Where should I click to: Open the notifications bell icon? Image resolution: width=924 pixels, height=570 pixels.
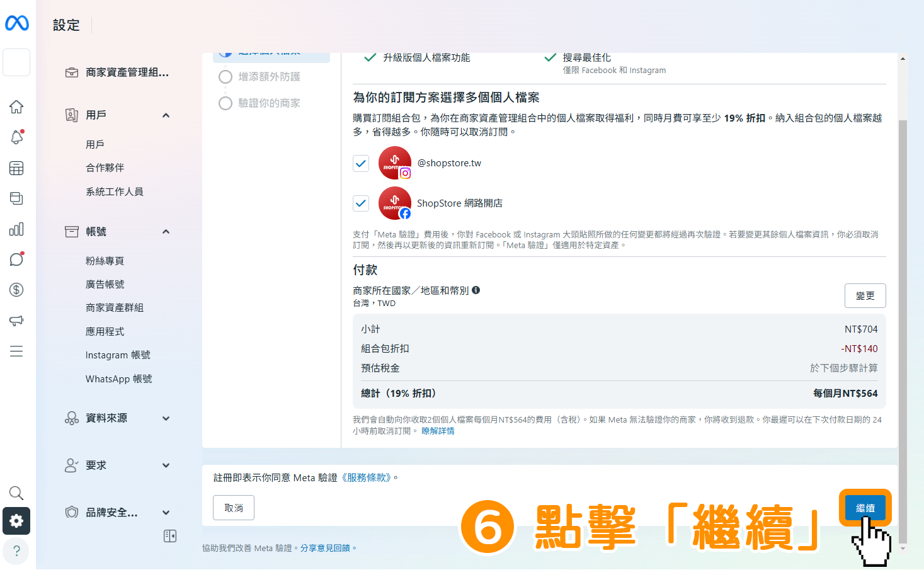coord(17,137)
